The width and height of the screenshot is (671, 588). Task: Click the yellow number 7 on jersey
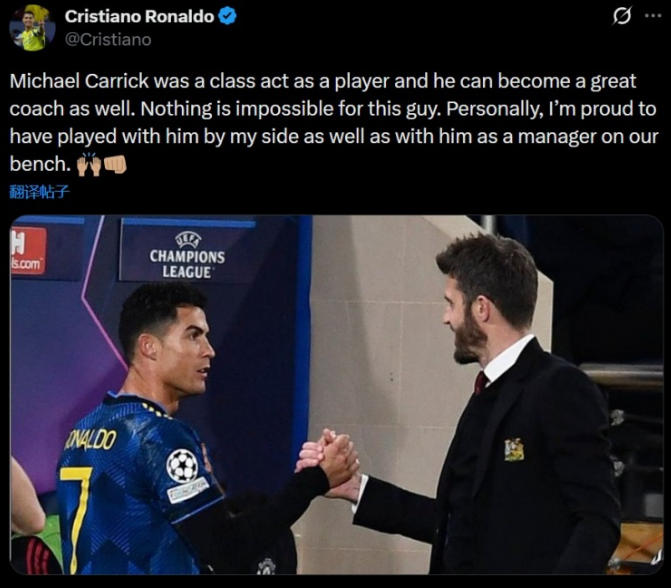[77, 519]
